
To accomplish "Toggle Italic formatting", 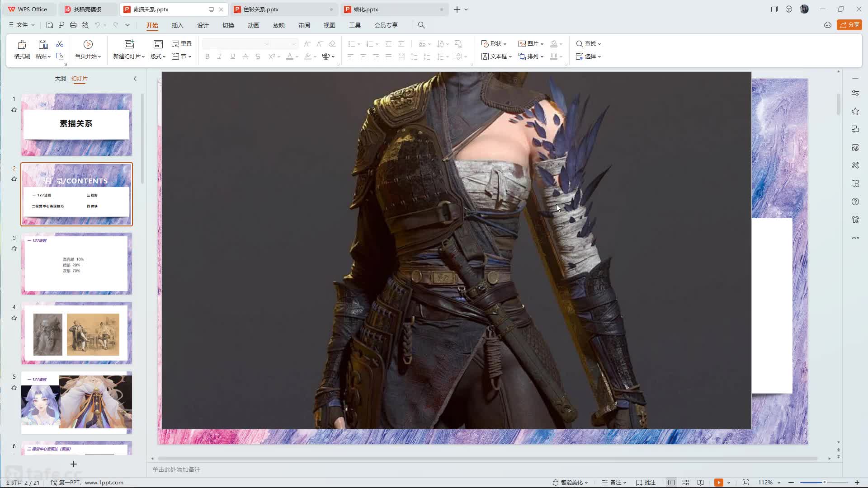I will click(x=220, y=56).
